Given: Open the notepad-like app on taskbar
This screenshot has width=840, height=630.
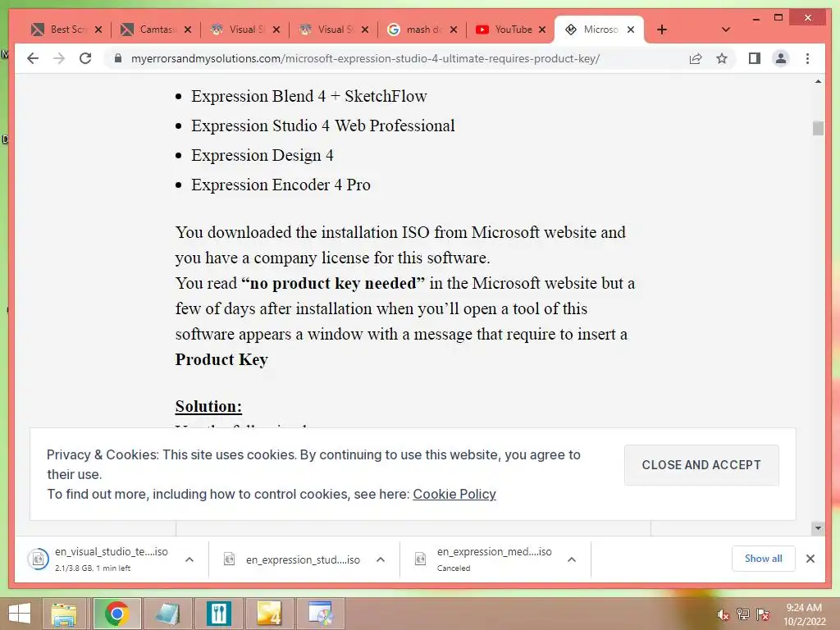Looking at the screenshot, I should 167,614.
